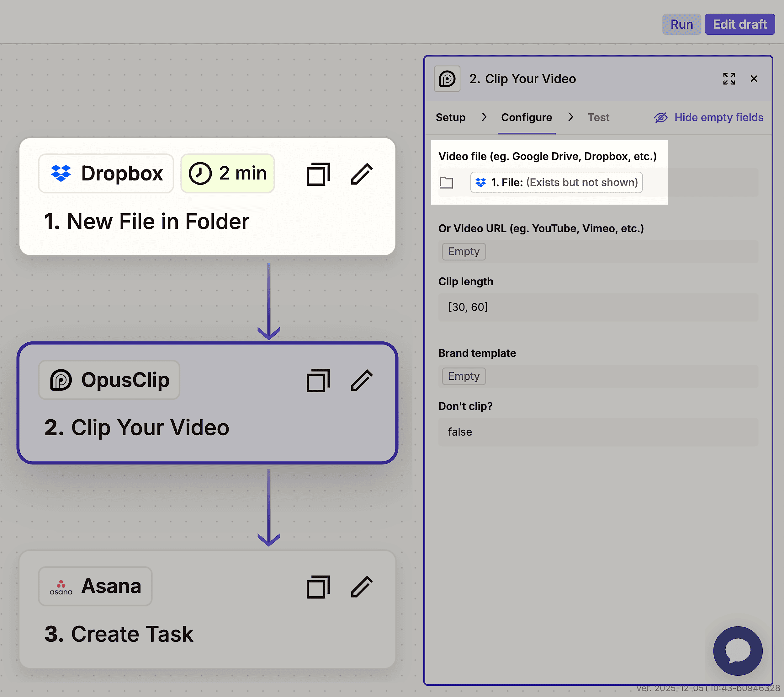Switch to the Test tab
784x697 pixels.
598,117
